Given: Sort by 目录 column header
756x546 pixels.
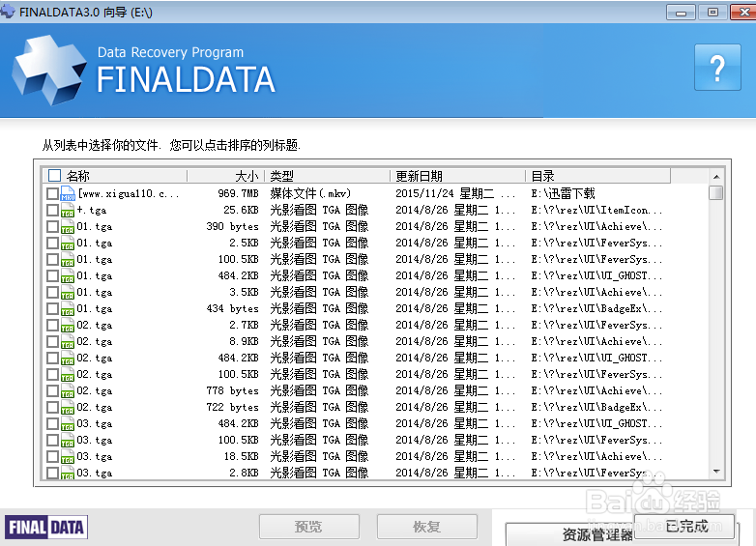Looking at the screenshot, I should 597,176.
